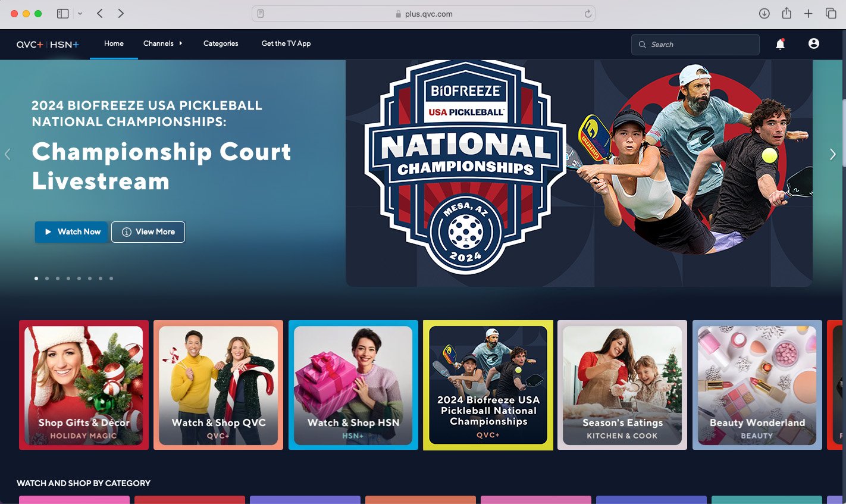
Task: Go forward in Safari history
Action: tap(121, 14)
